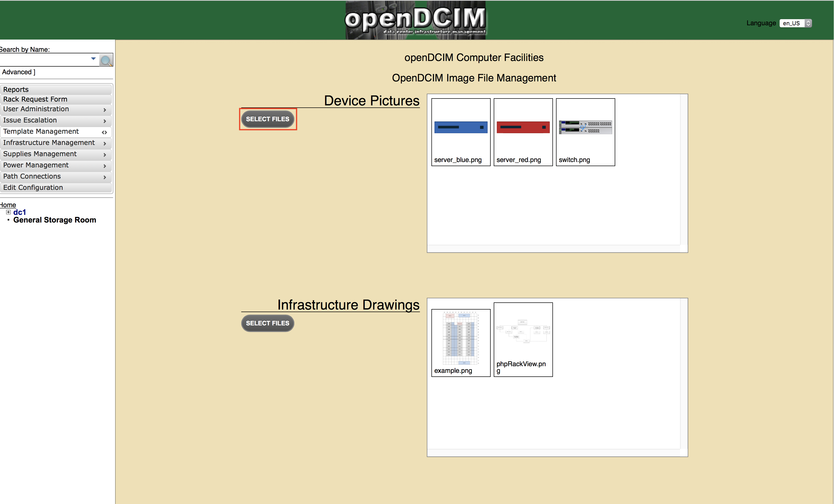The height and width of the screenshot is (504, 834).
Task: Click the Device Pictures horizontal scrollbar
Action: [x=554, y=248]
